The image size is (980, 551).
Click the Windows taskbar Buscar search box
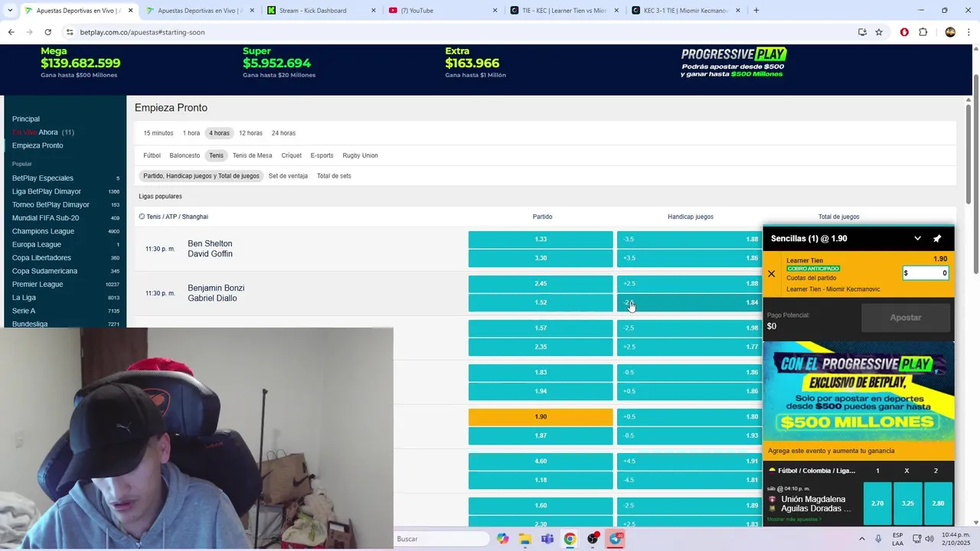[442, 539]
